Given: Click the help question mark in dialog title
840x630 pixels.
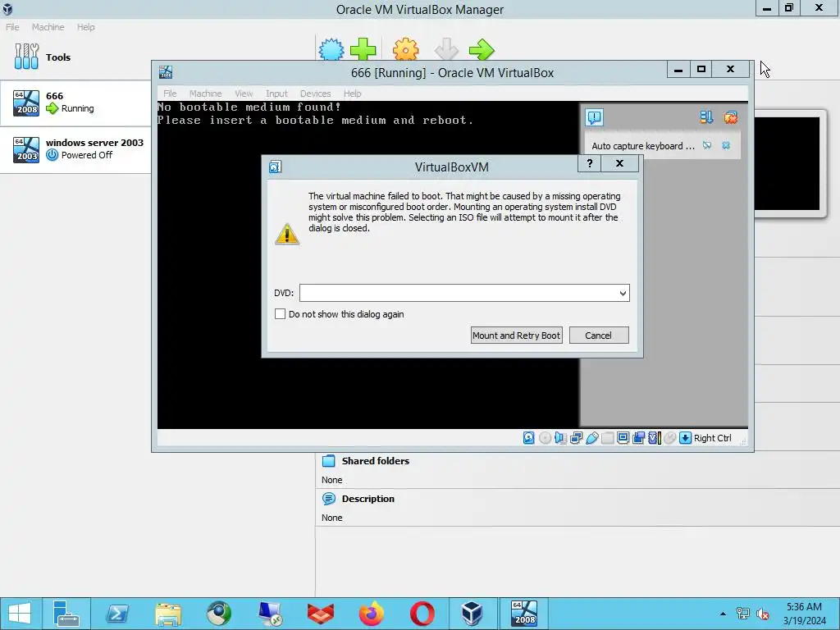Looking at the screenshot, I should [x=590, y=163].
